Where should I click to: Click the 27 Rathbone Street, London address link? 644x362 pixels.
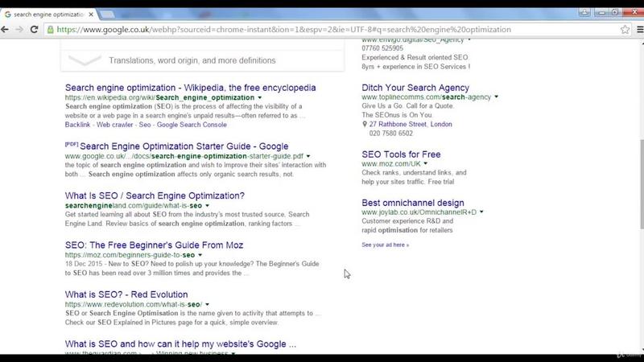[411, 124]
